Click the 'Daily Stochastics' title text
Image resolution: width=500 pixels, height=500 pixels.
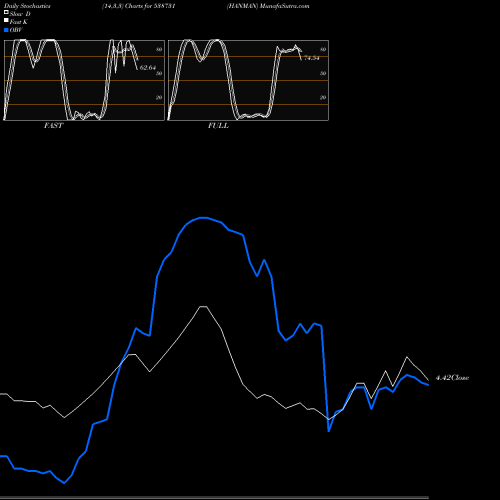point(27,6)
